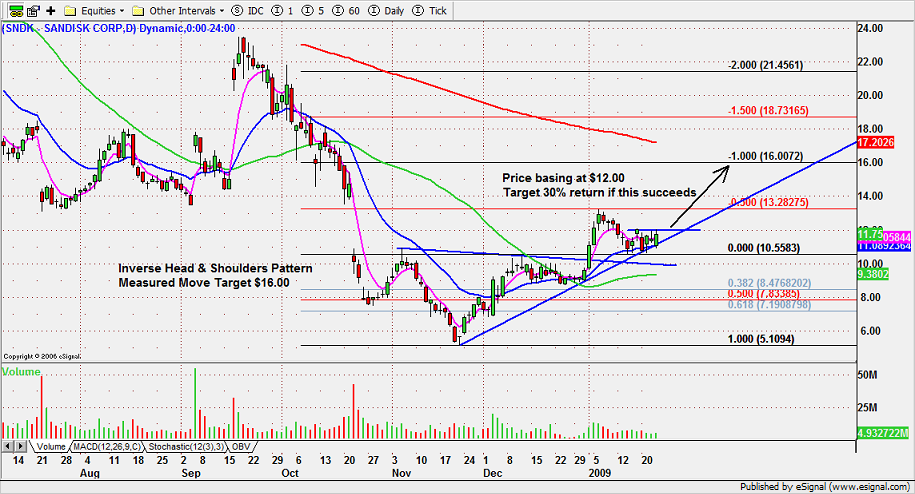Screen dimensions: 915x494
Task: Click the green link-symbol toolbar icon
Action: [16, 10]
